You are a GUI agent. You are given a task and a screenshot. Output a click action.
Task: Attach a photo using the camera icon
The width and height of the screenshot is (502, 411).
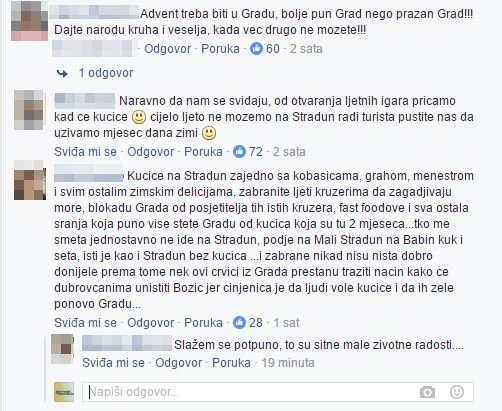(427, 392)
